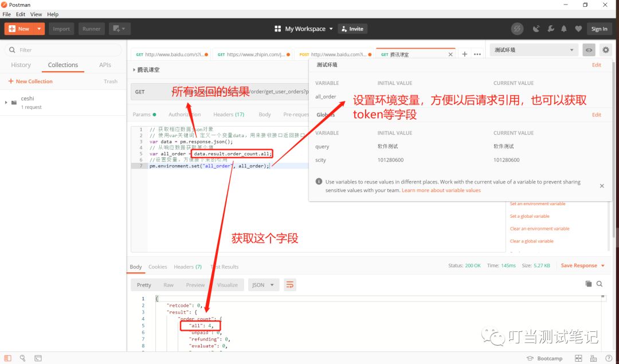Open the new window options button
Screen dimensions: 619x364
[x=119, y=29]
